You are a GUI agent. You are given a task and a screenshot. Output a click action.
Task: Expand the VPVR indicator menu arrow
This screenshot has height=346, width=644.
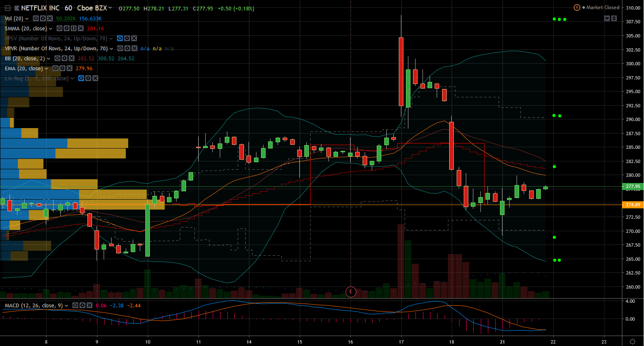coord(112,49)
